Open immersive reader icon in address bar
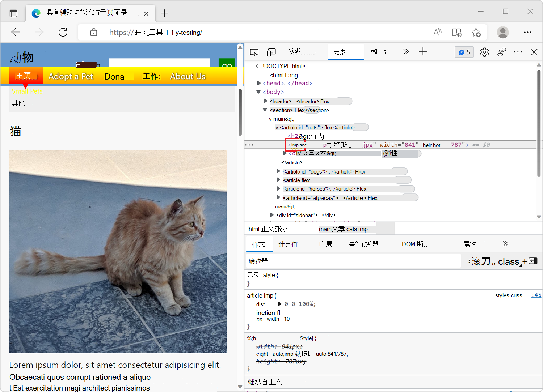Screen dimensions: 543x392 point(457,32)
